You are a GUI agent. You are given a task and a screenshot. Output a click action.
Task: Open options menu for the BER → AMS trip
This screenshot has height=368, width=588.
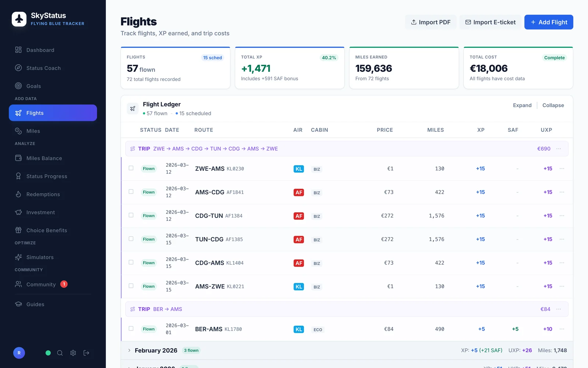(x=559, y=309)
